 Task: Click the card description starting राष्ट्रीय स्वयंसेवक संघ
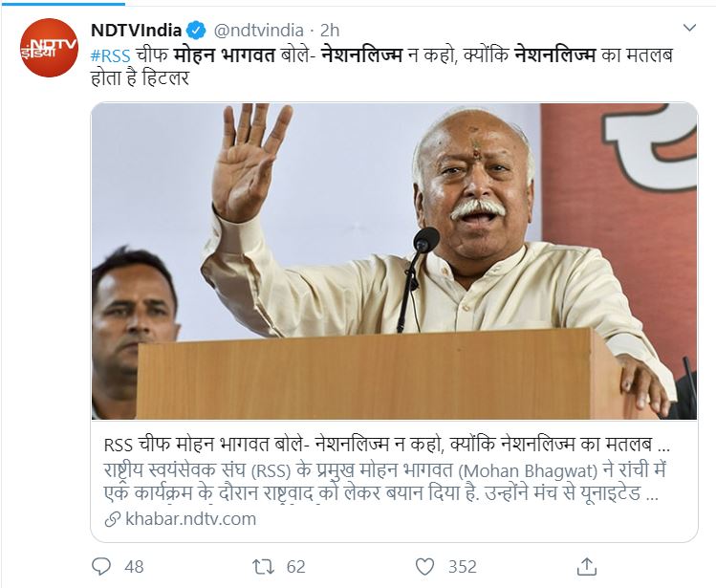385,482
